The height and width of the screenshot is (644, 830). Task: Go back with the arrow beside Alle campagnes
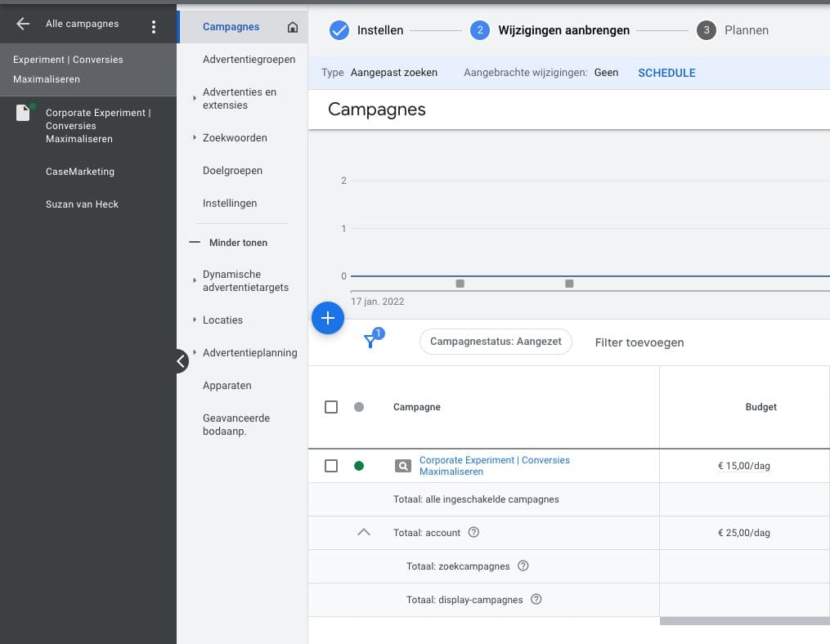pos(23,24)
